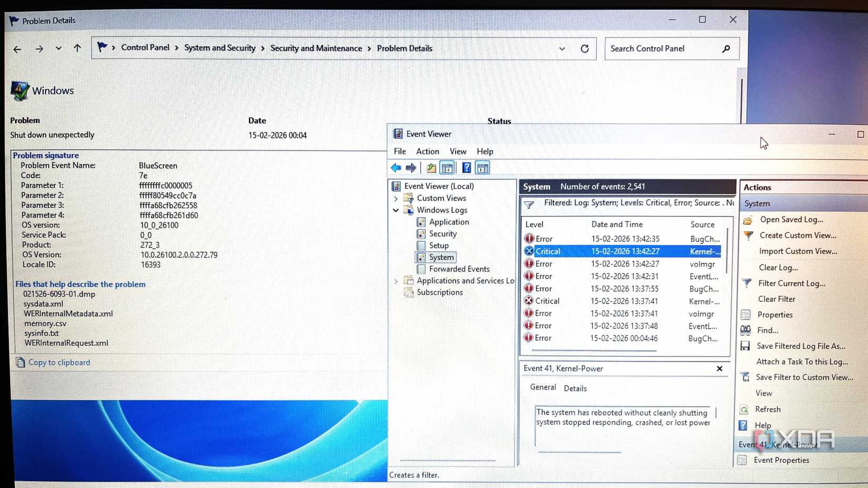Expand the Custom Views tree node
The height and width of the screenshot is (488, 868).
pyautogui.click(x=396, y=198)
